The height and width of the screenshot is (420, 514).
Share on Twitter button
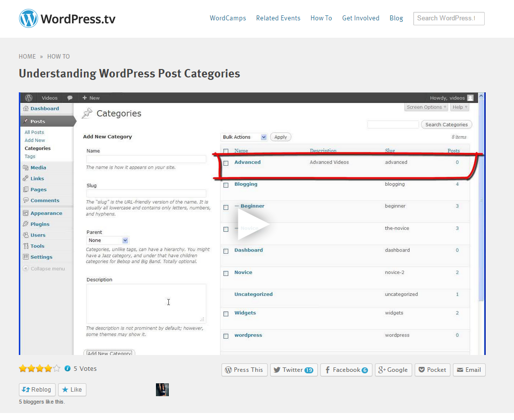294,370
